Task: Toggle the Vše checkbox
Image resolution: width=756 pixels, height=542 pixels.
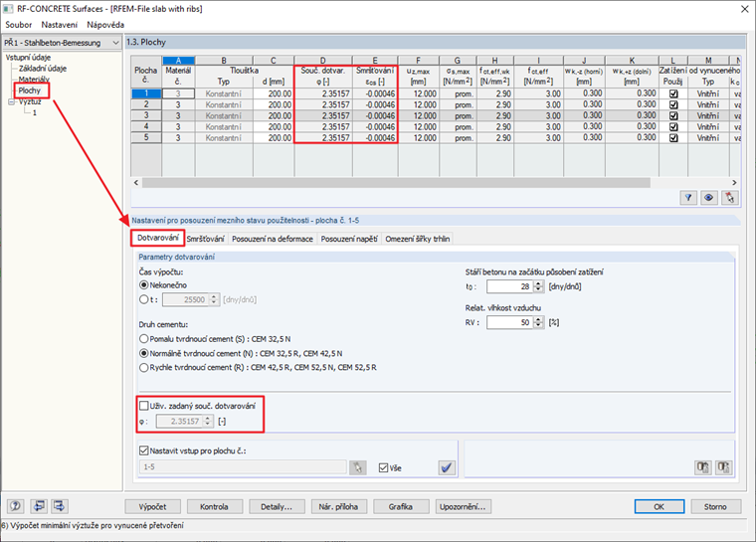Action: pos(383,467)
